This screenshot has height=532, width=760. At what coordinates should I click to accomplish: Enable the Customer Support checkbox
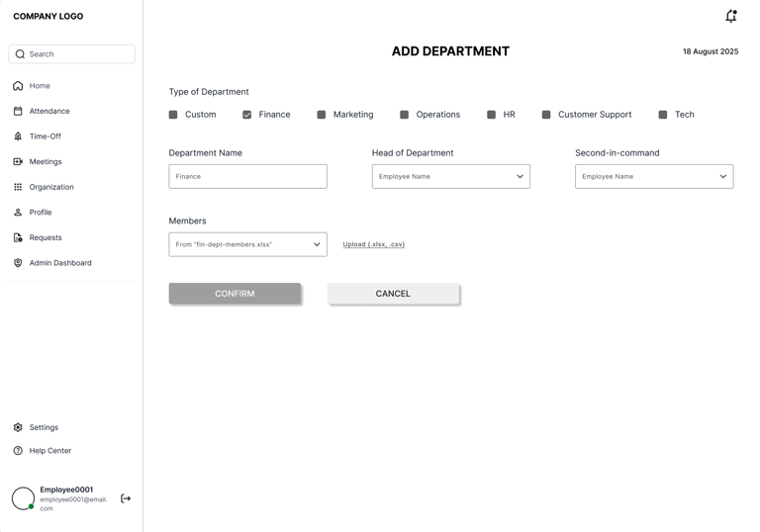point(546,115)
